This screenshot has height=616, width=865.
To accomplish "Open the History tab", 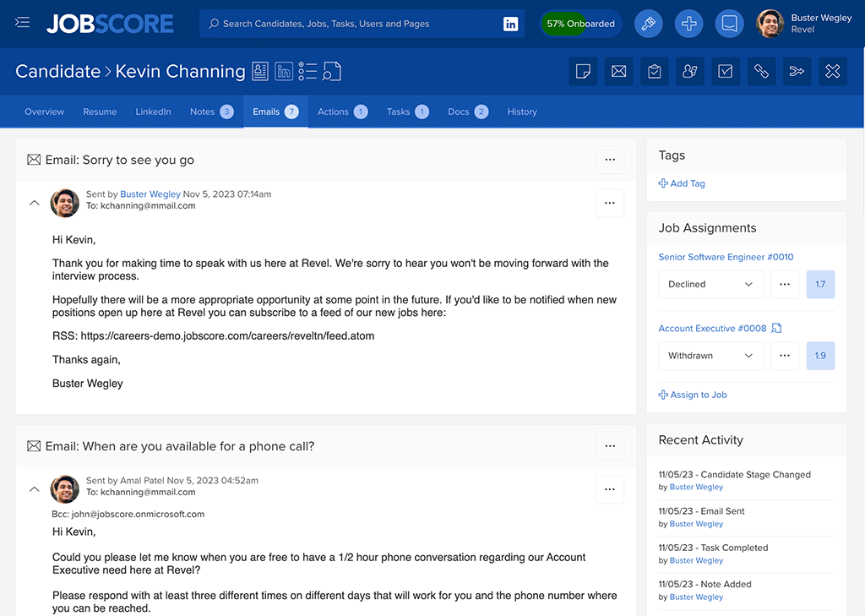I will coord(522,112).
